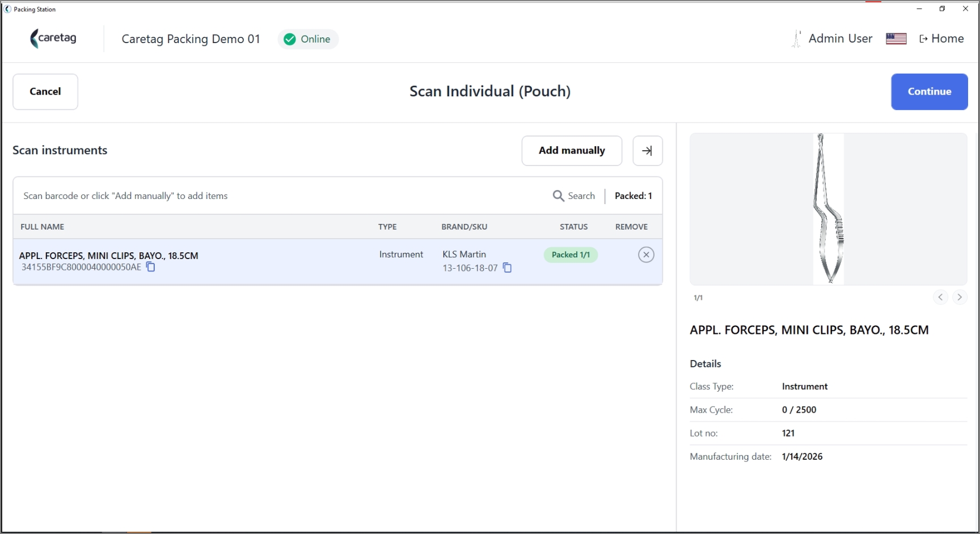
Task: Copy the SKU 13-106-18-07
Action: pyautogui.click(x=507, y=268)
